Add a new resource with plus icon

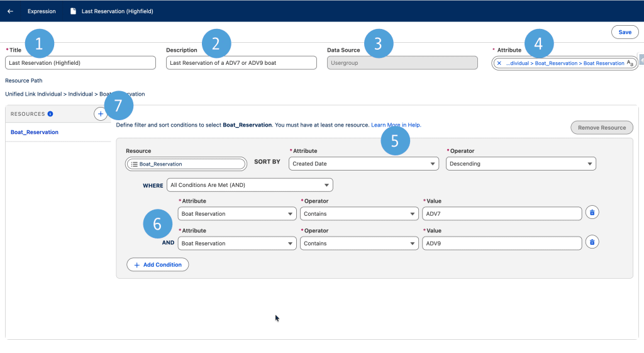(x=100, y=114)
